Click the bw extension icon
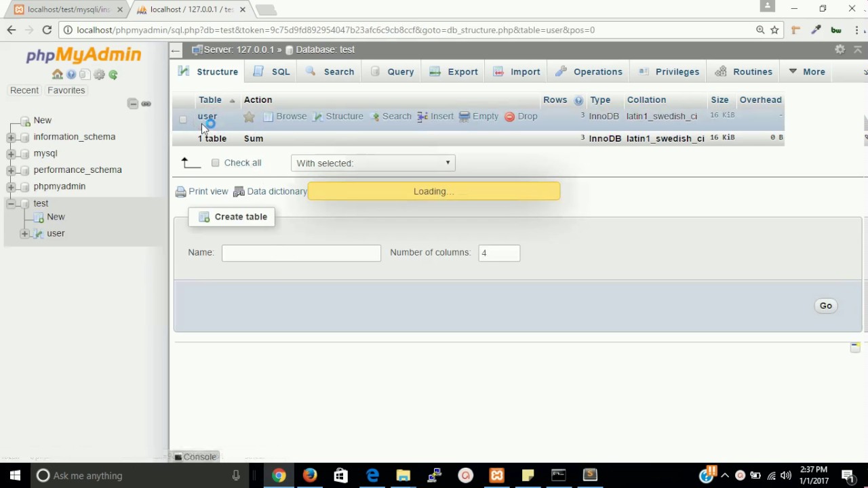Viewport: 868px width, 488px height. (x=836, y=30)
